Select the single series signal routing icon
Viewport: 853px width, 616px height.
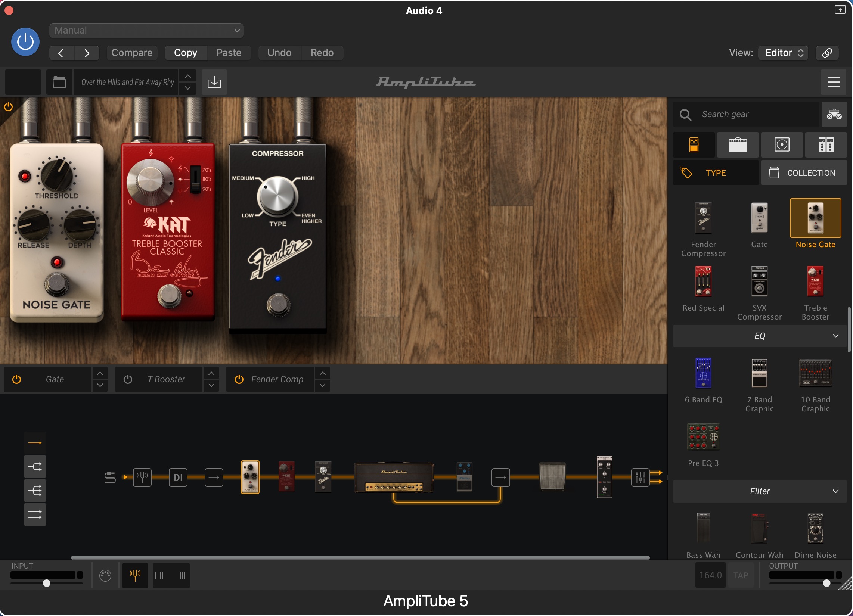pyautogui.click(x=35, y=444)
